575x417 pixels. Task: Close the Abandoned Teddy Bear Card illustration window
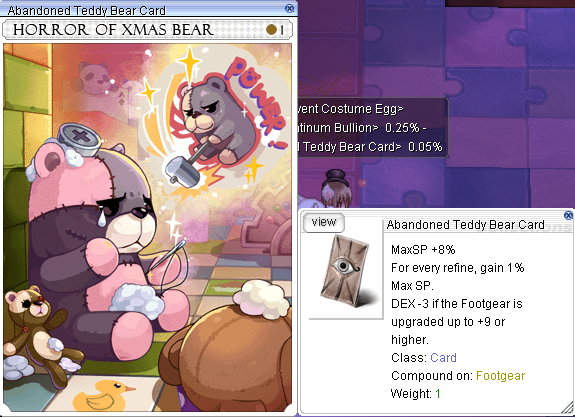pyautogui.click(x=289, y=8)
